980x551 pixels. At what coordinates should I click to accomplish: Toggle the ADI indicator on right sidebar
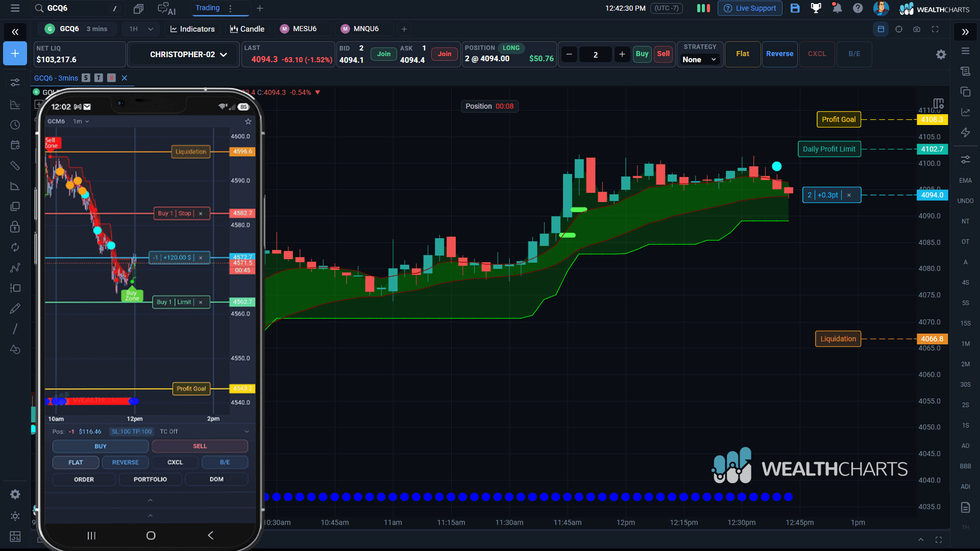(x=965, y=487)
